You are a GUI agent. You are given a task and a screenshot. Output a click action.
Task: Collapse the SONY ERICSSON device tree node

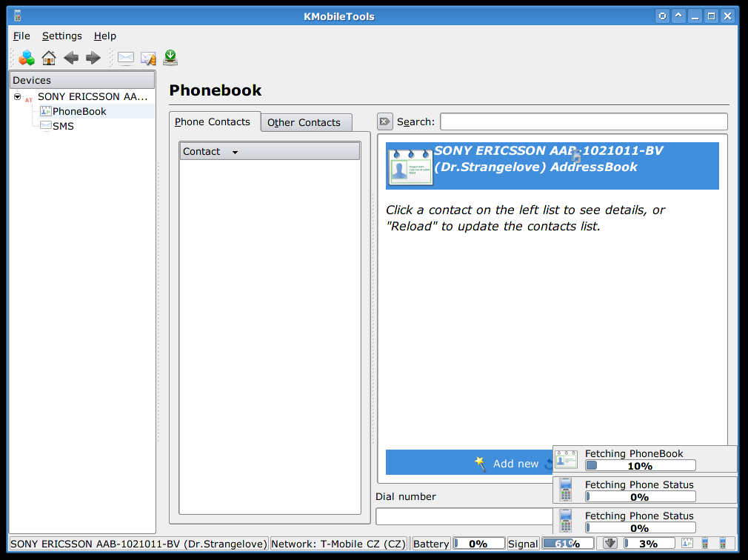18,97
